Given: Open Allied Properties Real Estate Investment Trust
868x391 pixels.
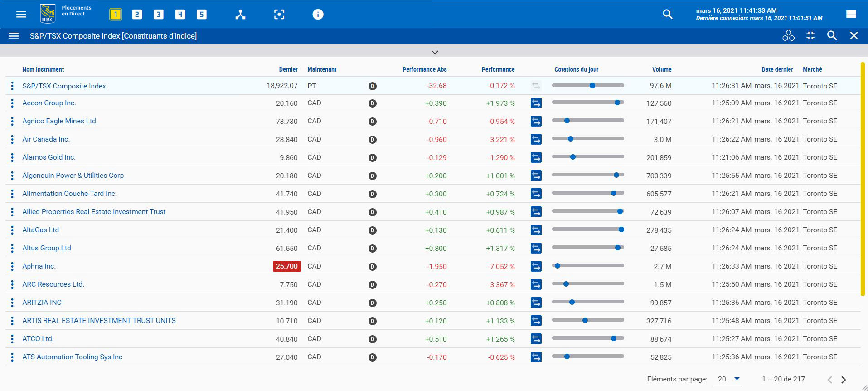Looking at the screenshot, I should click(x=94, y=212).
